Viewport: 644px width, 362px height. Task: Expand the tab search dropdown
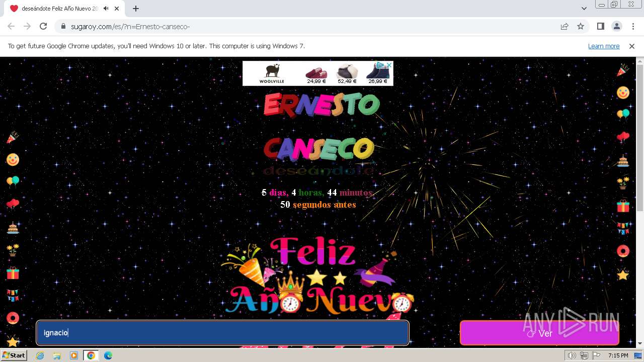point(584,9)
